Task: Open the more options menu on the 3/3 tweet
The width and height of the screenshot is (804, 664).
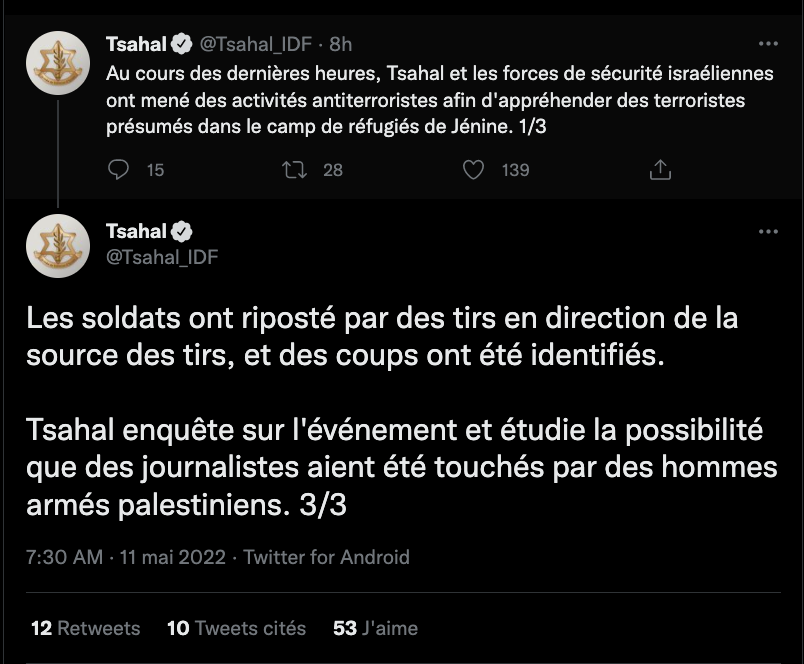Action: [768, 231]
